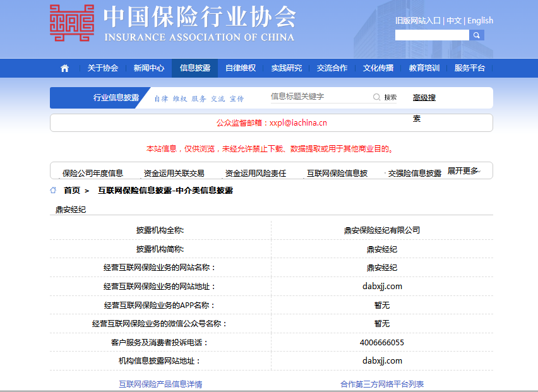Click the 行业信息披露 banner title
538x392 pixels.
click(x=116, y=98)
